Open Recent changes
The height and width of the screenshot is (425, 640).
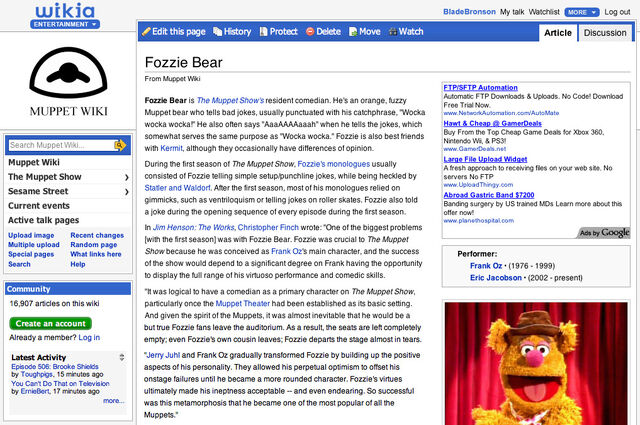[97, 235]
